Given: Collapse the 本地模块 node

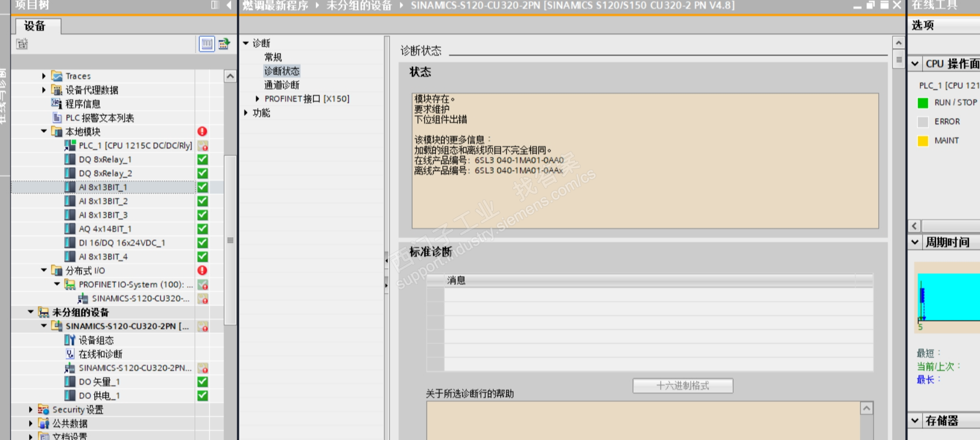Looking at the screenshot, I should coord(44,131).
